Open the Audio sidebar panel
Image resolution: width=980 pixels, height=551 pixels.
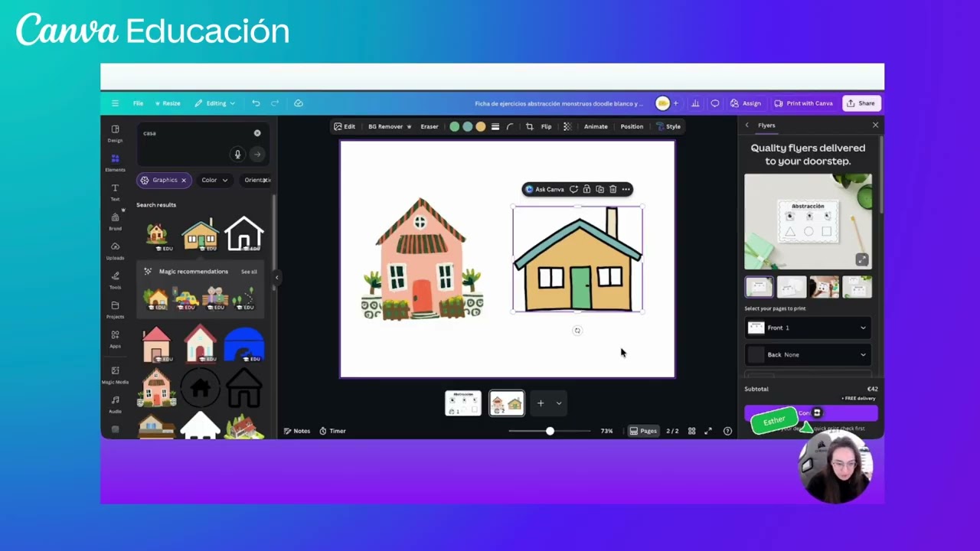click(115, 404)
